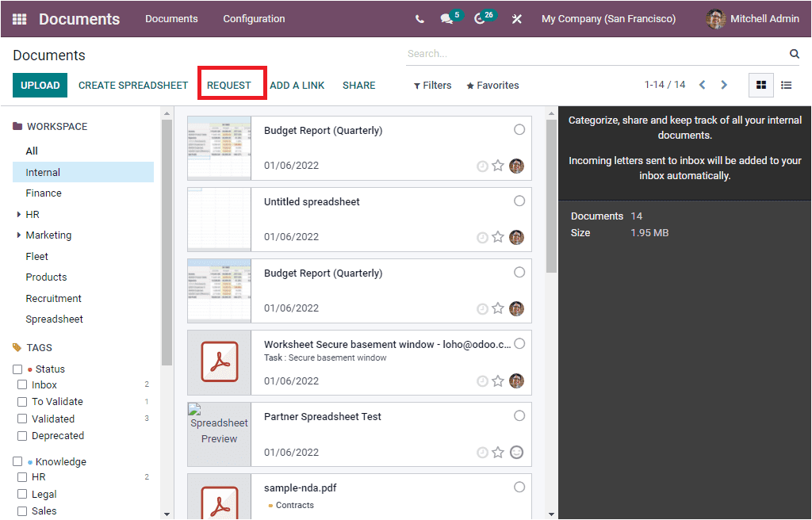Viewport: 812px width, 520px height.
Task: Click the search magnifier icon
Action: click(x=794, y=54)
